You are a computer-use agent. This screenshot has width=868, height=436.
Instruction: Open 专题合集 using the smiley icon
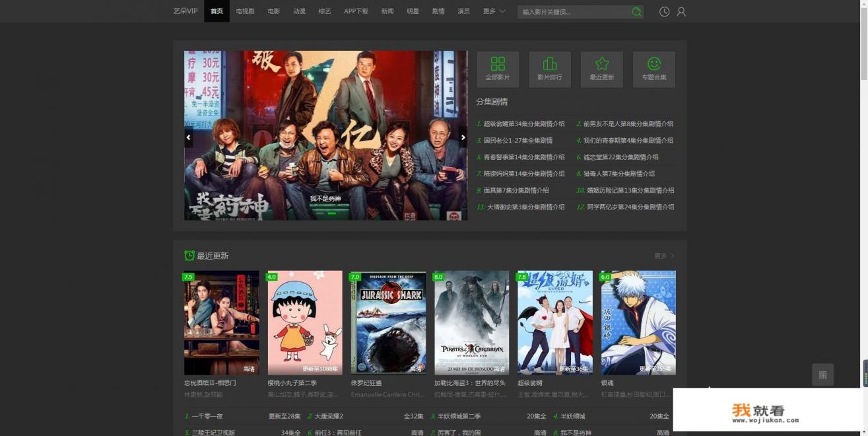653,68
